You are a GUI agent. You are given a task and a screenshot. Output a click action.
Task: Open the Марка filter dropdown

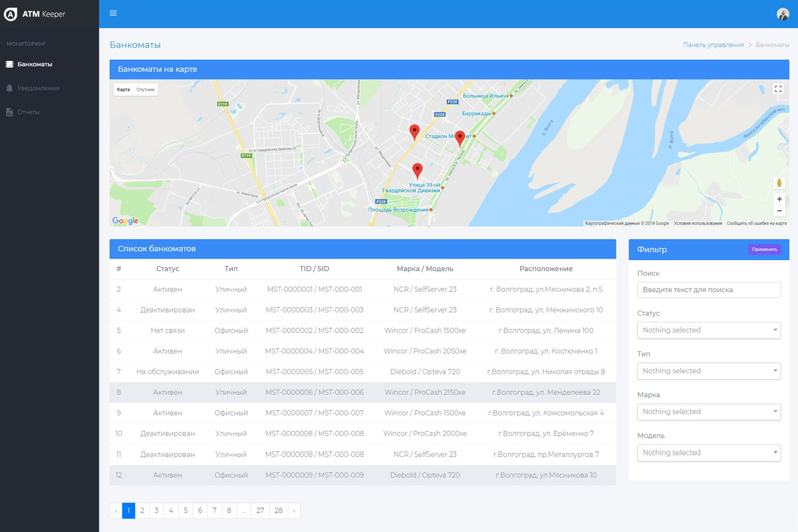(709, 412)
